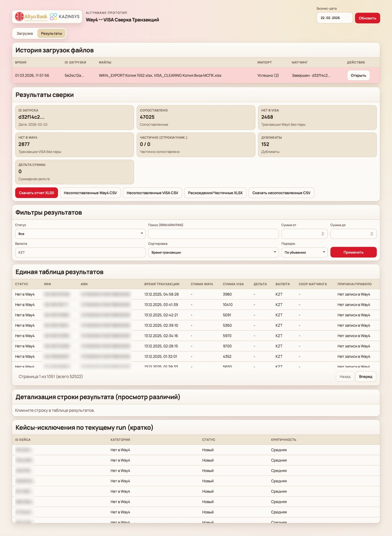Focus the Поиск (RRN/ARN/PAN) field
The height and width of the screenshot is (536, 392).
[213, 234]
